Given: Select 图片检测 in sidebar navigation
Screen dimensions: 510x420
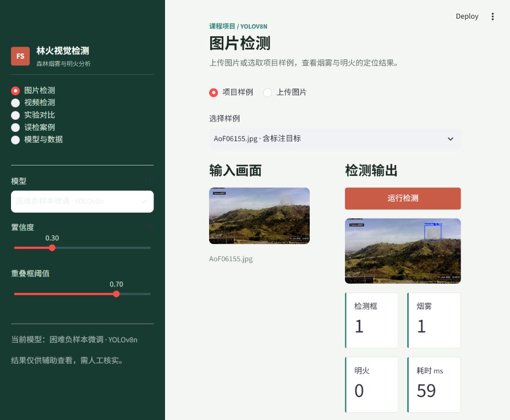Looking at the screenshot, I should tap(33, 90).
